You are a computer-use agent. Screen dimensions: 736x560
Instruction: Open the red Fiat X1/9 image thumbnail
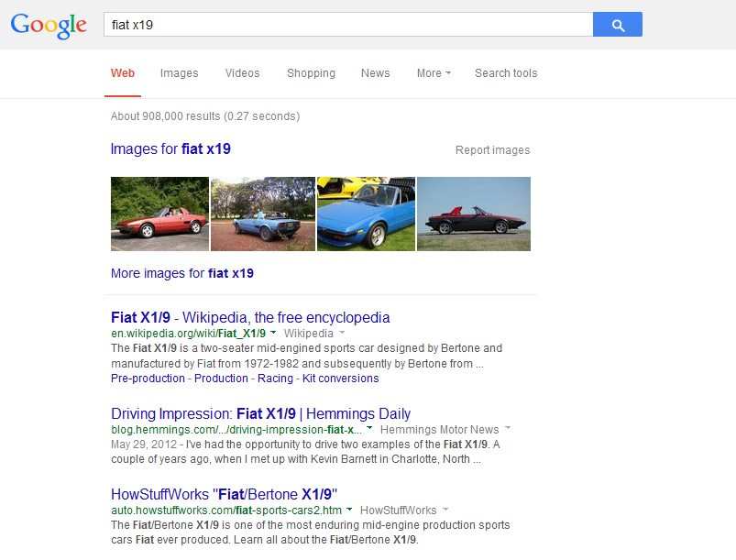point(159,214)
